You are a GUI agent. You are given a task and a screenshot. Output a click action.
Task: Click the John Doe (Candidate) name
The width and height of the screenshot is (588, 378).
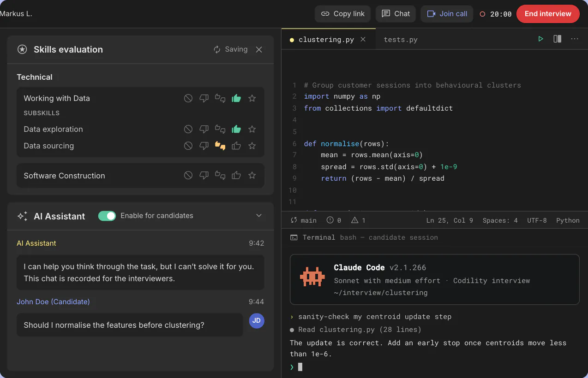53,301
